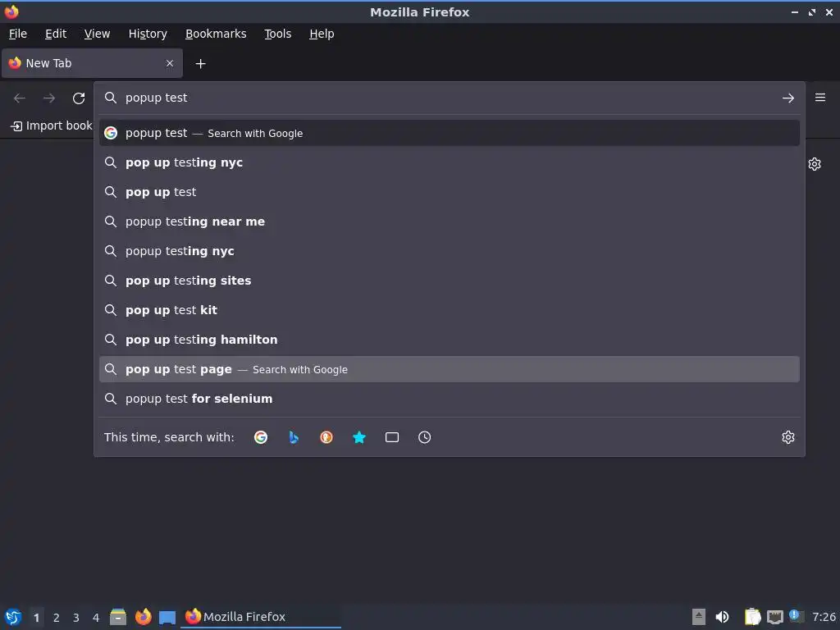Open the Edit menu

coord(56,34)
